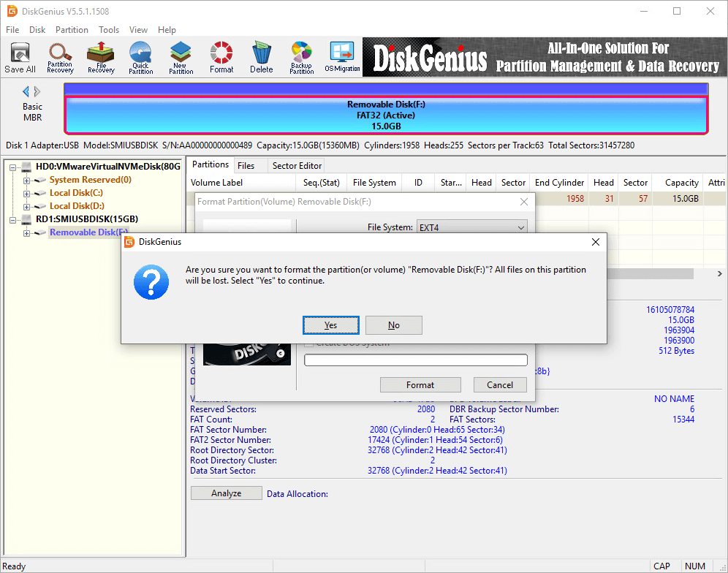728x573 pixels.
Task: Close the Format Partition dialog
Action: [x=524, y=202]
